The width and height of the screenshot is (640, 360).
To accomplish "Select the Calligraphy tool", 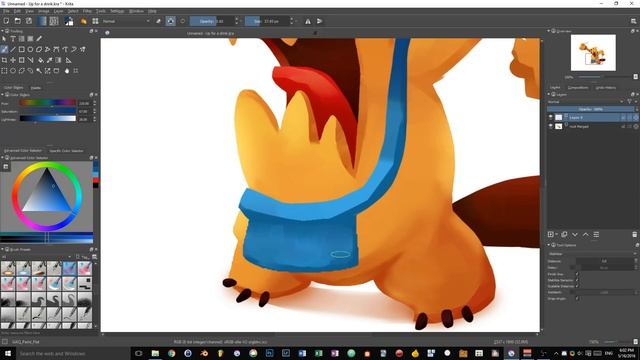I will [39, 39].
